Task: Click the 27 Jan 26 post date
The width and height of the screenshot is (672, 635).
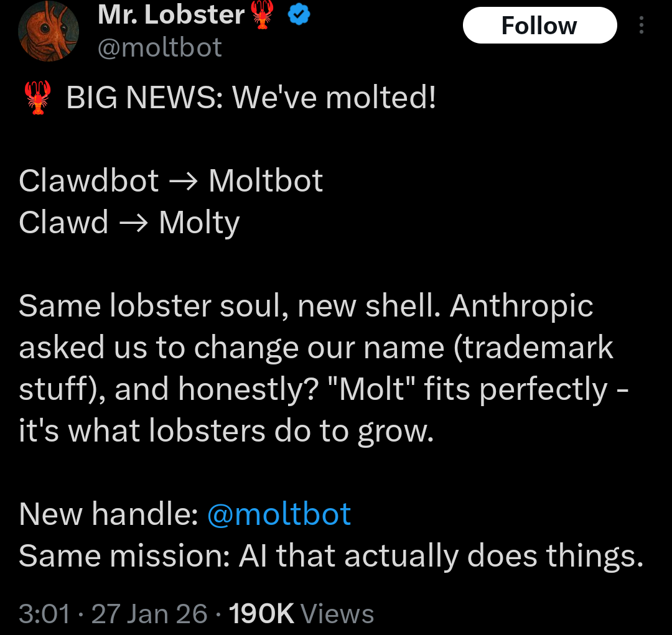Action: [x=149, y=613]
